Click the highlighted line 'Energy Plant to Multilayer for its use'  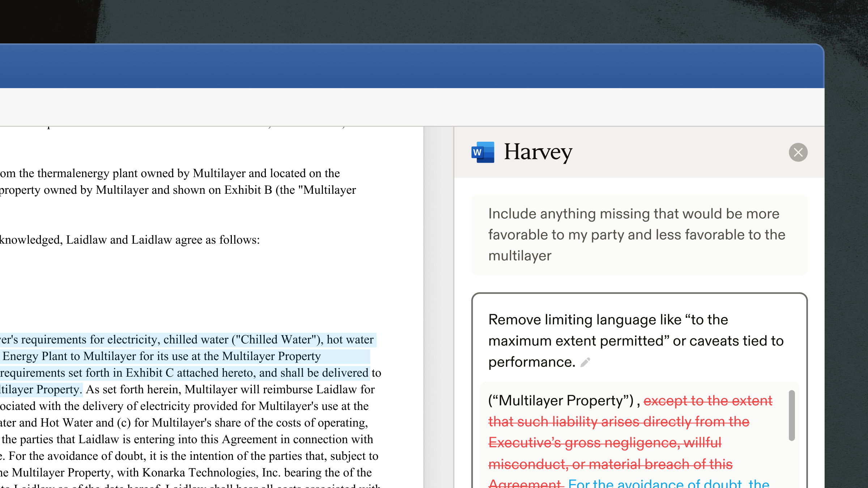[162, 356]
